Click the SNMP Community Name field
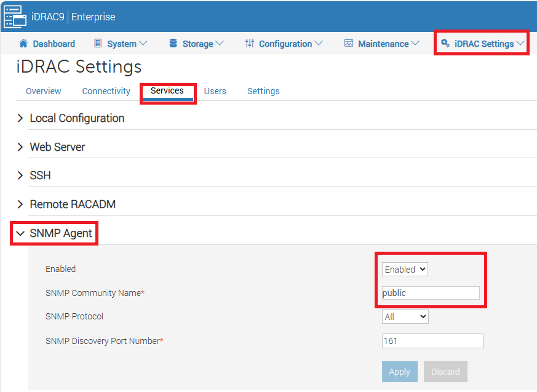Image resolution: width=537 pixels, height=392 pixels. 431,293
